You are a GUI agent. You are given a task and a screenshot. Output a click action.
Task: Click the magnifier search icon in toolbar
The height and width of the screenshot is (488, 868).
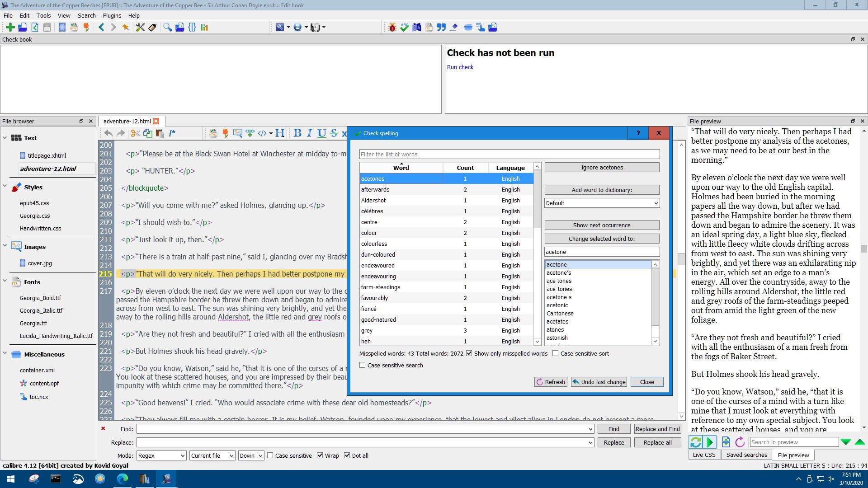click(x=167, y=27)
